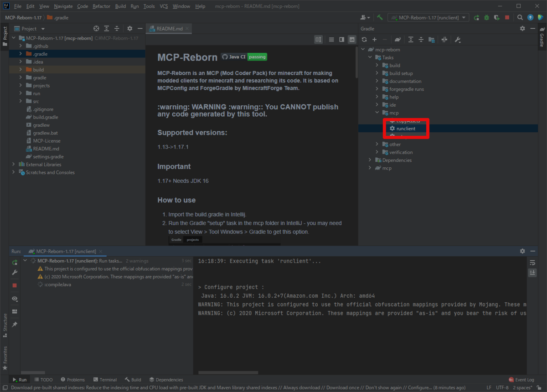Open the user account icon in toolbar
547x392 pixels.
[365, 17]
